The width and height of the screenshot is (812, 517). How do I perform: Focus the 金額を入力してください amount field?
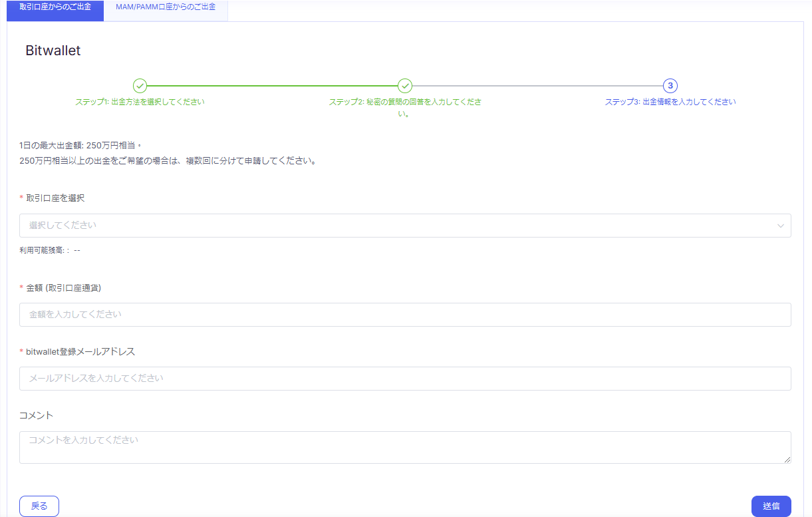click(405, 315)
